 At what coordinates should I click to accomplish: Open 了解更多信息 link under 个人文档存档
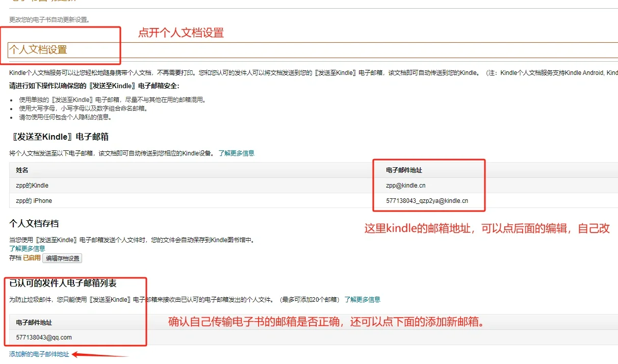27,248
